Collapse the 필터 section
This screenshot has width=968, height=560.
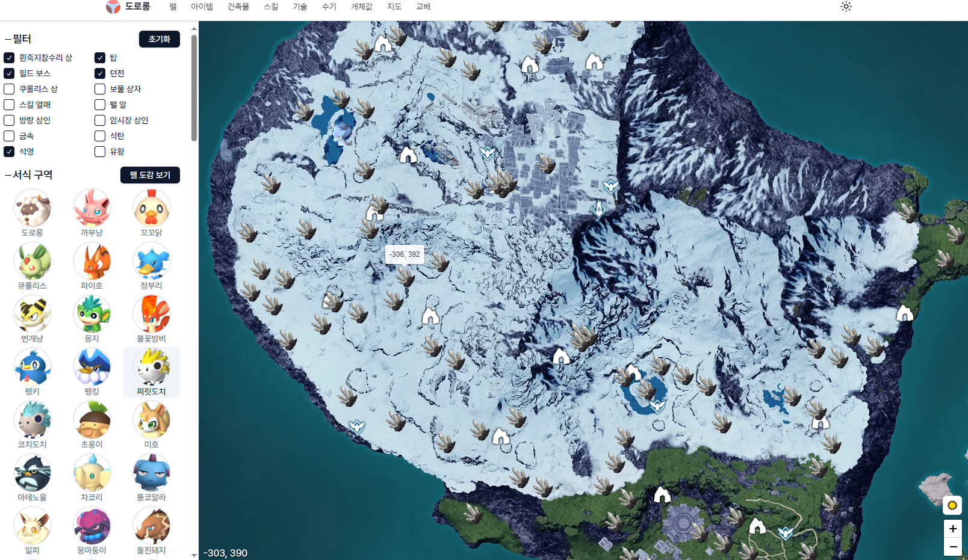coord(18,39)
